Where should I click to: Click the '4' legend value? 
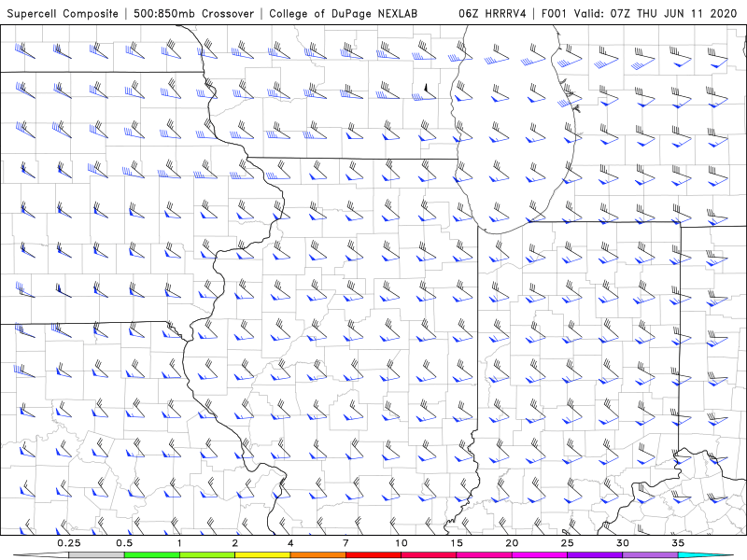(x=290, y=543)
